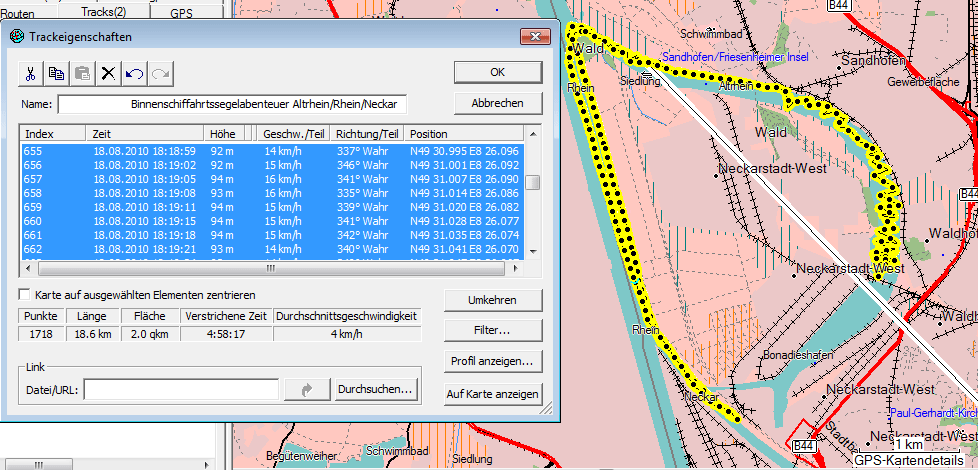Click the Name text field
The image size is (978, 470).
pos(232,104)
